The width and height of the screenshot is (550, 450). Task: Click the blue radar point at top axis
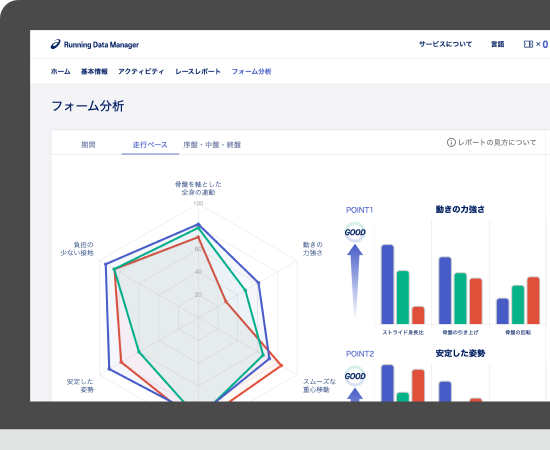[198, 224]
